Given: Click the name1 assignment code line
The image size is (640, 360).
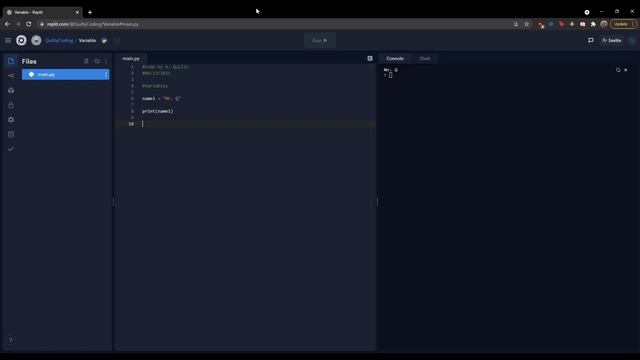Looking at the screenshot, I should (161, 99).
